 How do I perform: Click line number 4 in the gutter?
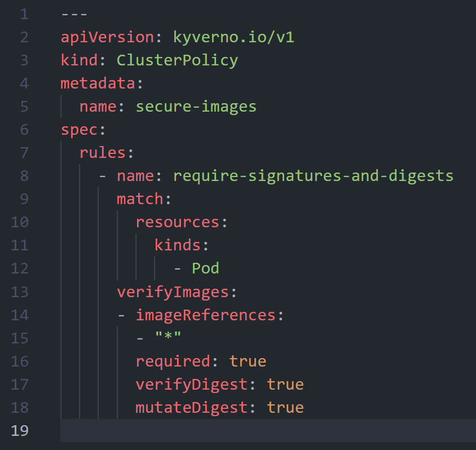[x=24, y=83]
